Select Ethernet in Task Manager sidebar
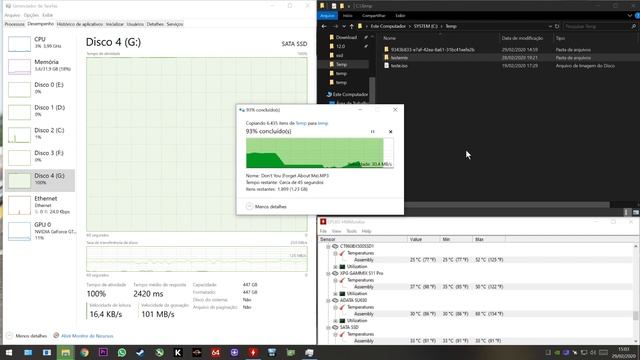 pyautogui.click(x=40, y=204)
